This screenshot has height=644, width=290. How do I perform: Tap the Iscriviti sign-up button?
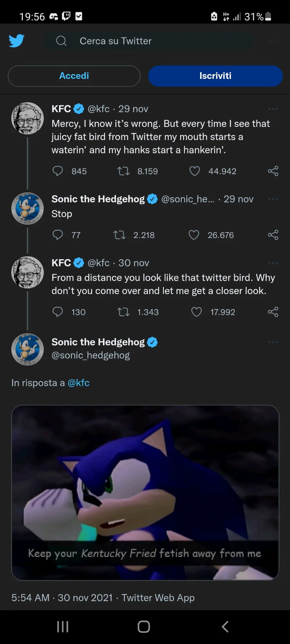215,76
